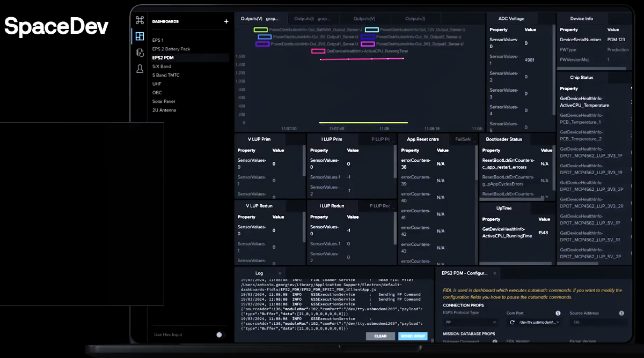Click the pink ActiveCPU_RunningTime legend swatch

(318, 51)
